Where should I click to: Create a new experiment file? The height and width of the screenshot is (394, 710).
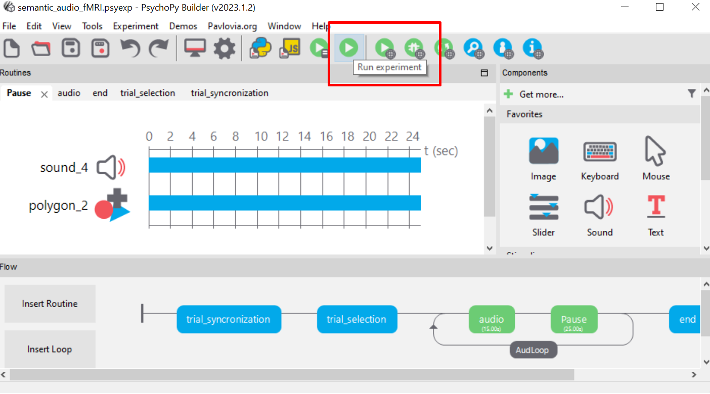click(12, 48)
